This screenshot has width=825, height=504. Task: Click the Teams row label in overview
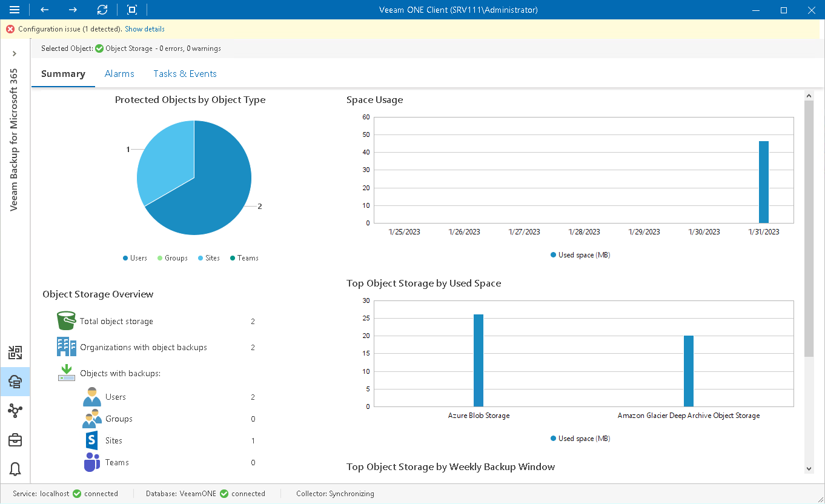point(117,462)
